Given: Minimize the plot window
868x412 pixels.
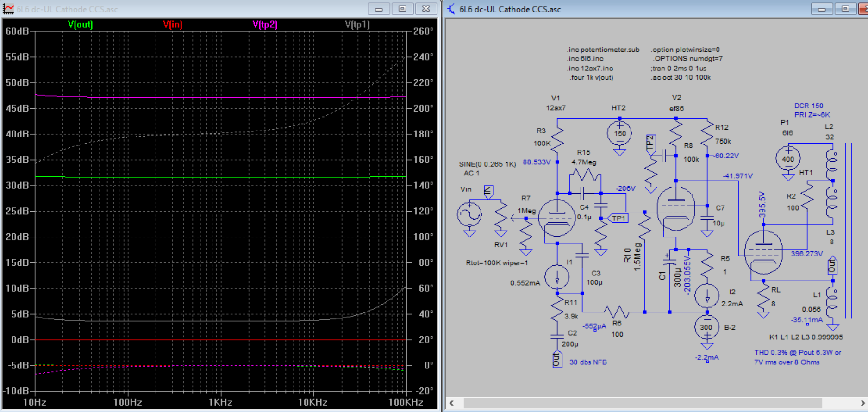Looking at the screenshot, I should tap(379, 9).
